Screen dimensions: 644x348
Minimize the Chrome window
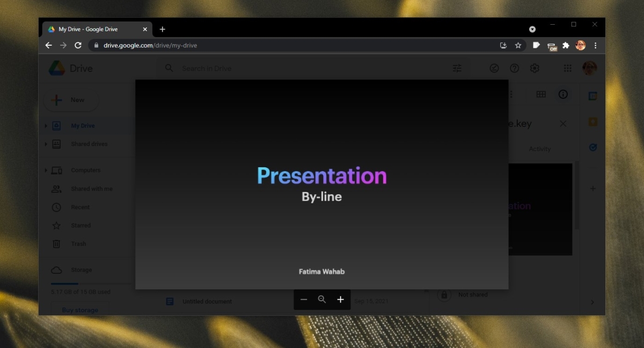(x=553, y=24)
